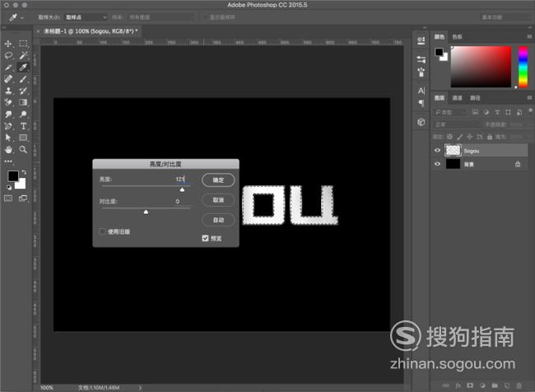This screenshot has width=535, height=392.
Task: Hide the Sogou layer eye icon
Action: 437,151
